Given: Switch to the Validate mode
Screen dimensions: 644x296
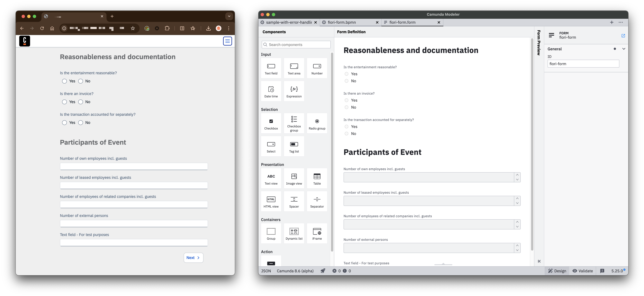Looking at the screenshot, I should 583,271.
